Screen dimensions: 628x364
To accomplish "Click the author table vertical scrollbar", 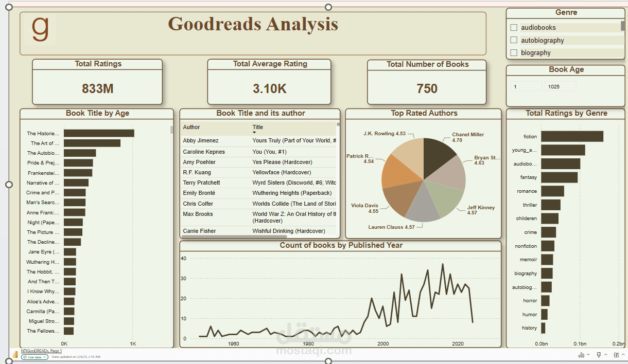I will pyautogui.click(x=338, y=124).
